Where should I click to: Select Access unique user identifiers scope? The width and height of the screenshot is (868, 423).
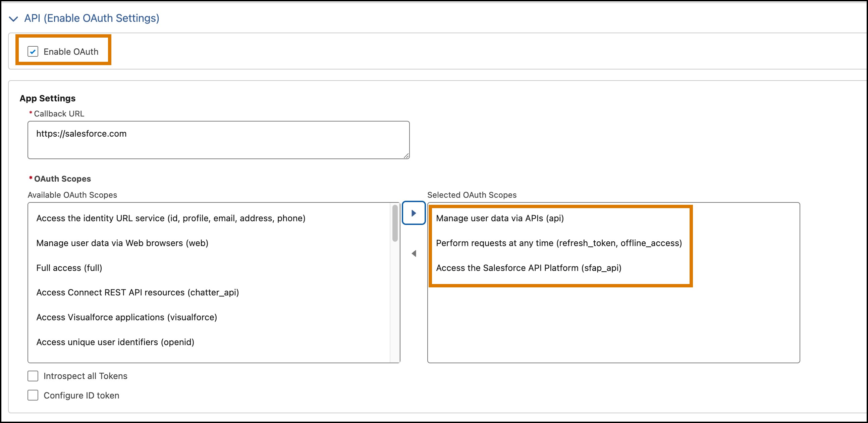(x=115, y=342)
